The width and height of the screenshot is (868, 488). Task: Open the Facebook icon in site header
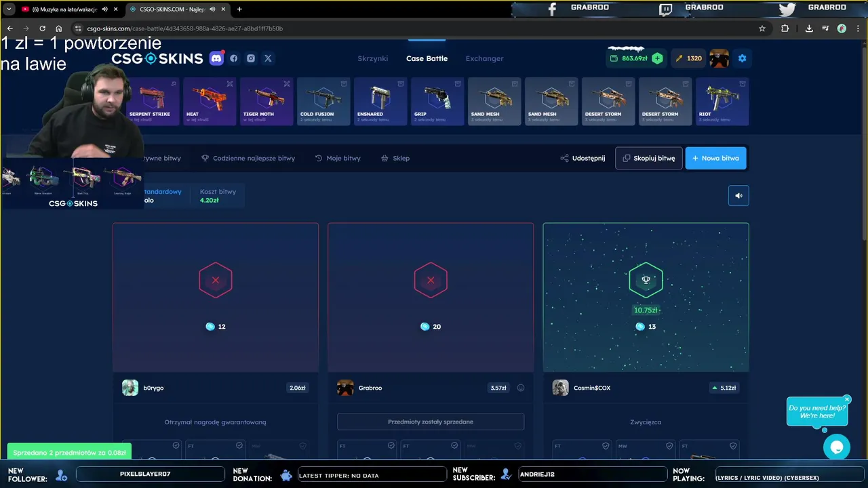tap(234, 58)
